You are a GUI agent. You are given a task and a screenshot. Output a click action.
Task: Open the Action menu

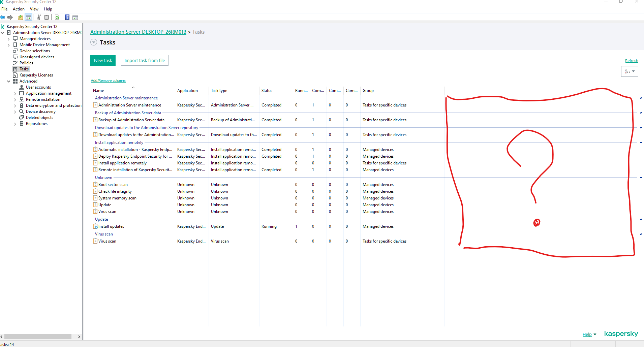click(19, 9)
